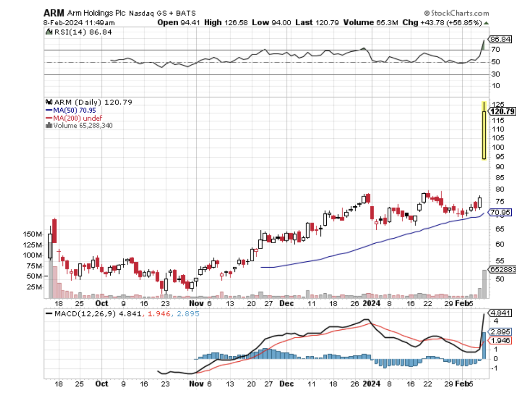Click the boxed 652883 volume tag on the right axis

[503, 270]
